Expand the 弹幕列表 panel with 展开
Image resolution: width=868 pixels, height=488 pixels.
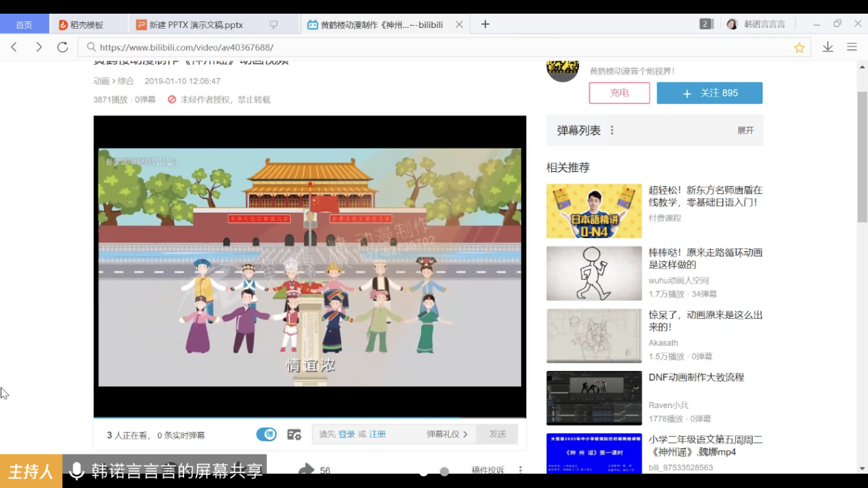pyautogui.click(x=745, y=131)
